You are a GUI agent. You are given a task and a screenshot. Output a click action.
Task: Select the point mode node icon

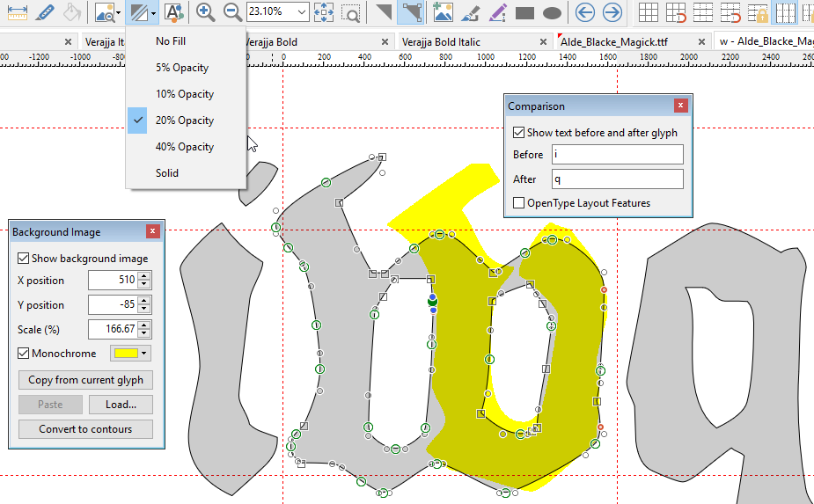click(x=411, y=12)
